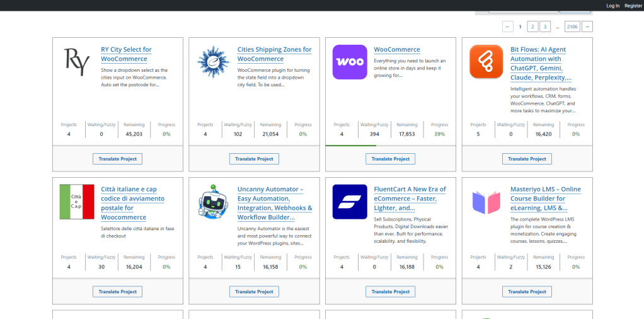Open the WooCommerce title link

tap(396, 50)
